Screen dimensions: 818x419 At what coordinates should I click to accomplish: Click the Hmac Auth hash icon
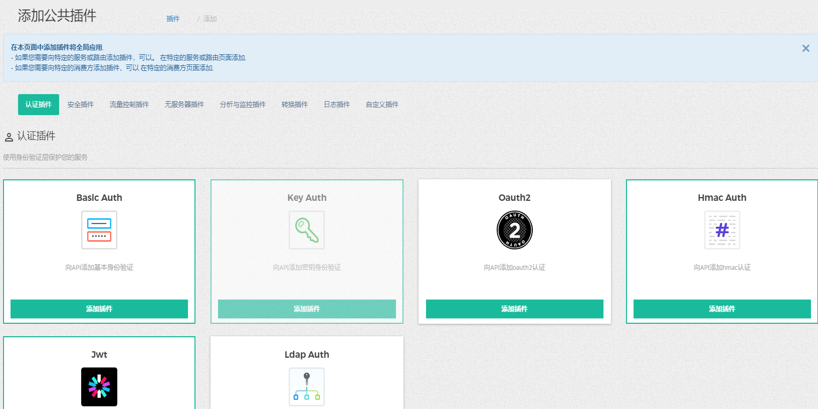coord(722,230)
